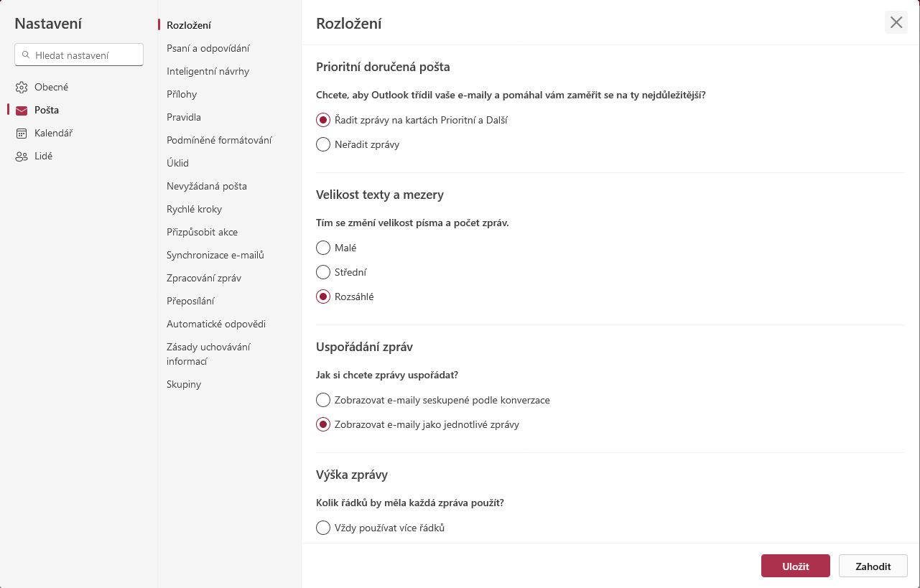Screen dimensions: 920x588
Task: Choose Střední text size option
Action: click(x=323, y=273)
